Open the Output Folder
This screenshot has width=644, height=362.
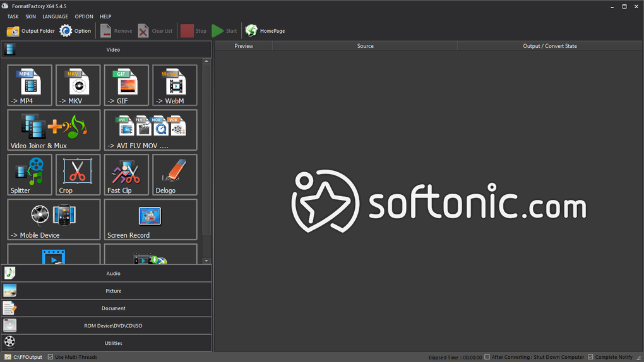pos(31,31)
